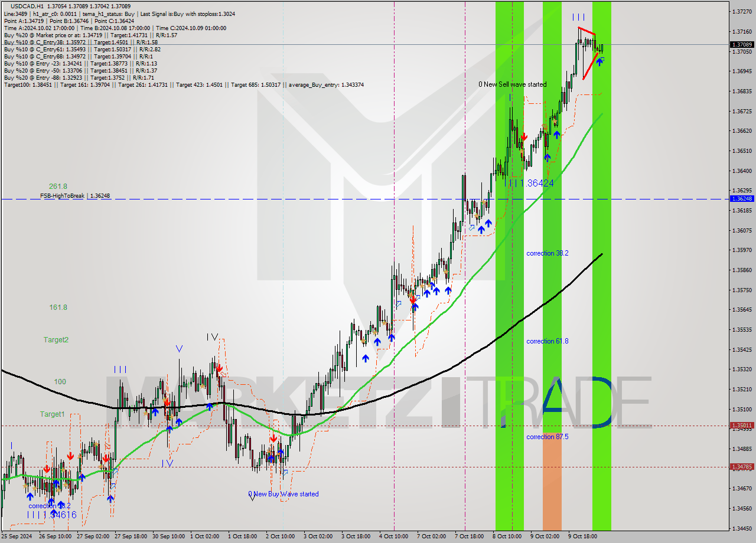
Task: Click the '161.8' Fibonacci level label
Action: point(58,308)
